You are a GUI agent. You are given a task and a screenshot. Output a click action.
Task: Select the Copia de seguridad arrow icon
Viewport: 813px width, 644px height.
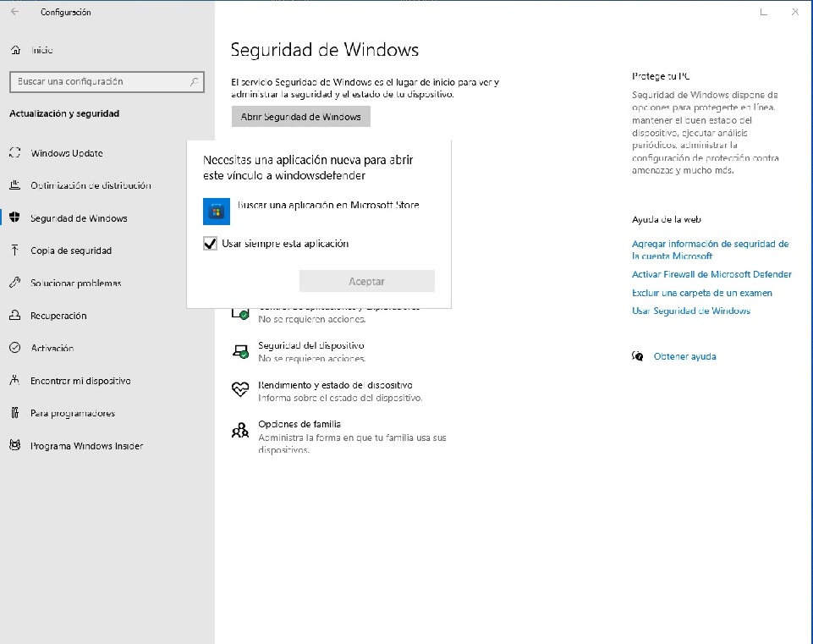15,250
